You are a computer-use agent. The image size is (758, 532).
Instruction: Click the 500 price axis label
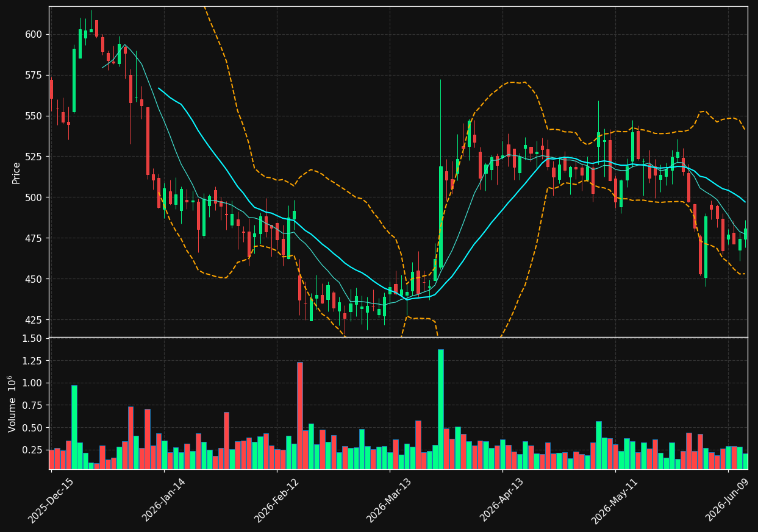pos(34,197)
